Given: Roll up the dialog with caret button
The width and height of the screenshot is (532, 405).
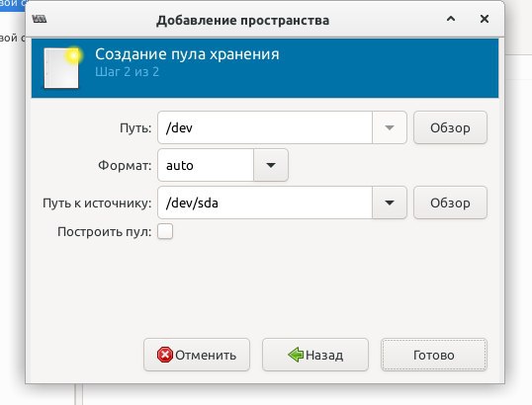Looking at the screenshot, I should click(x=451, y=19).
